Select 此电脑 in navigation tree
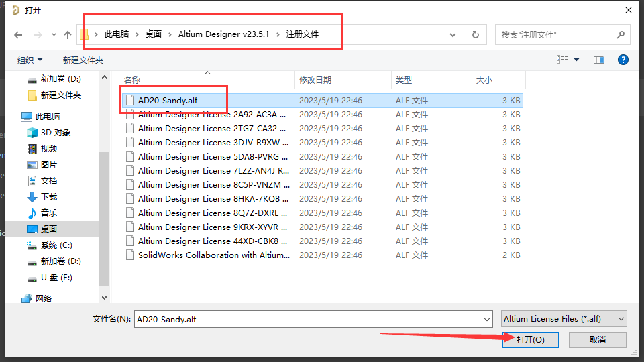The height and width of the screenshot is (362, 644). pos(40,117)
